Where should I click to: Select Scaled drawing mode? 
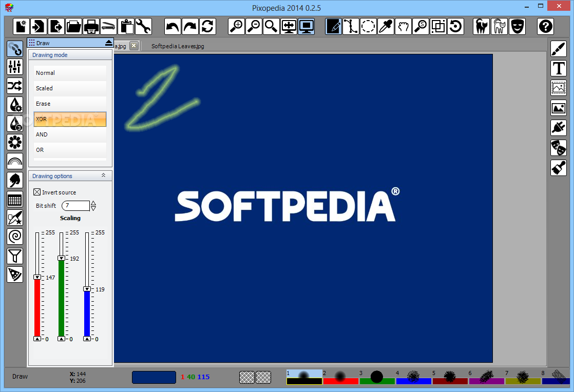click(70, 88)
